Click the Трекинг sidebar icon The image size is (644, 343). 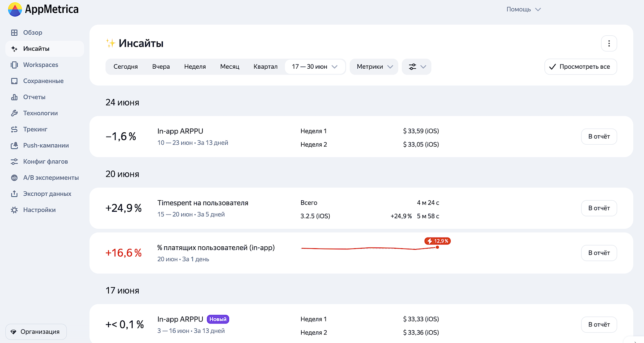click(x=14, y=129)
